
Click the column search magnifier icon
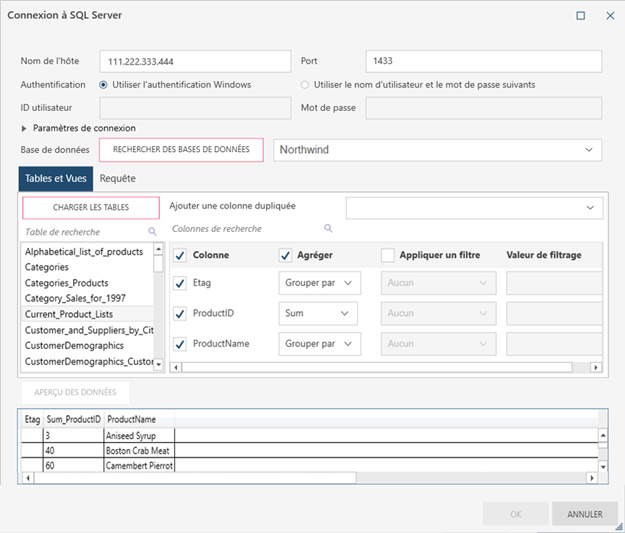(x=328, y=228)
